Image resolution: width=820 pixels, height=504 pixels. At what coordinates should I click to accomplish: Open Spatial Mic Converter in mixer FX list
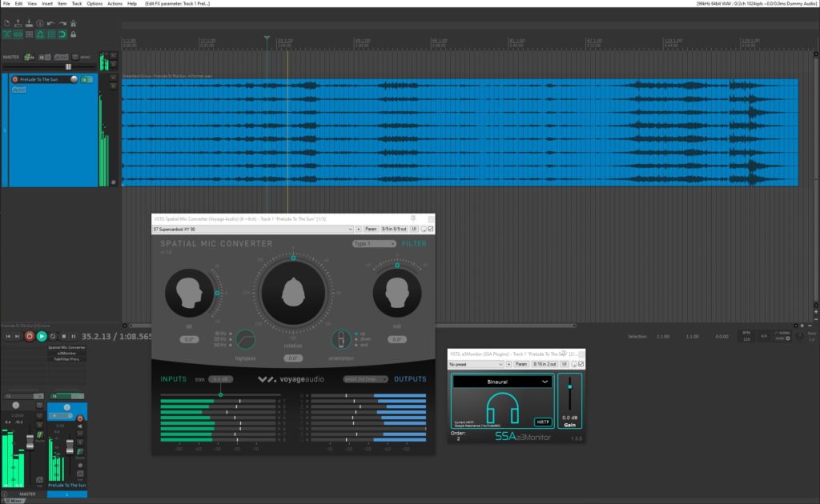(x=66, y=347)
